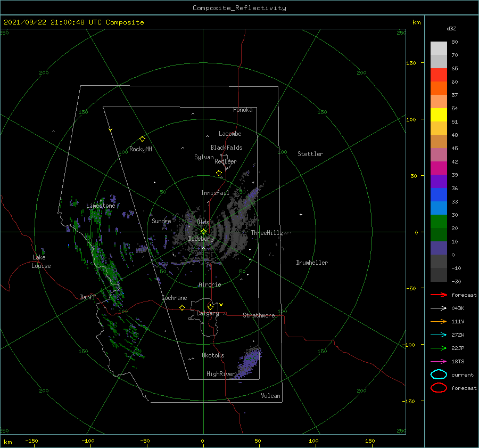
Task: Click the ThreeHills town label
Action: [x=267, y=233]
